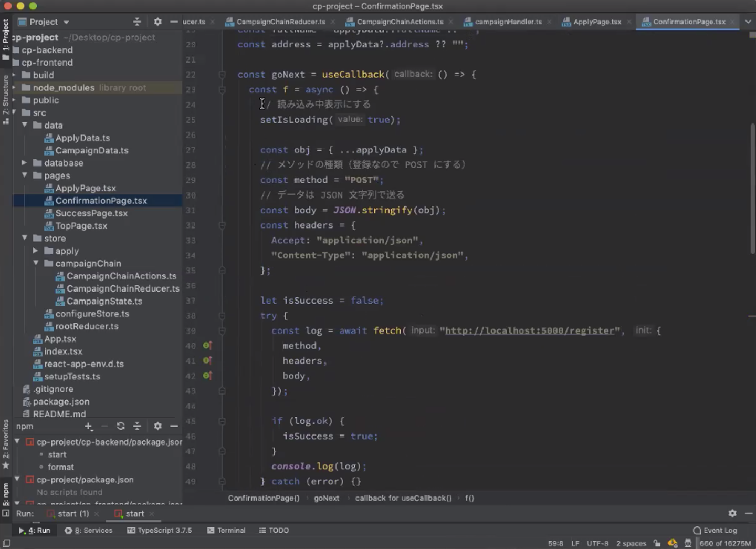Click the override gutter icon beside line 40

click(x=207, y=346)
